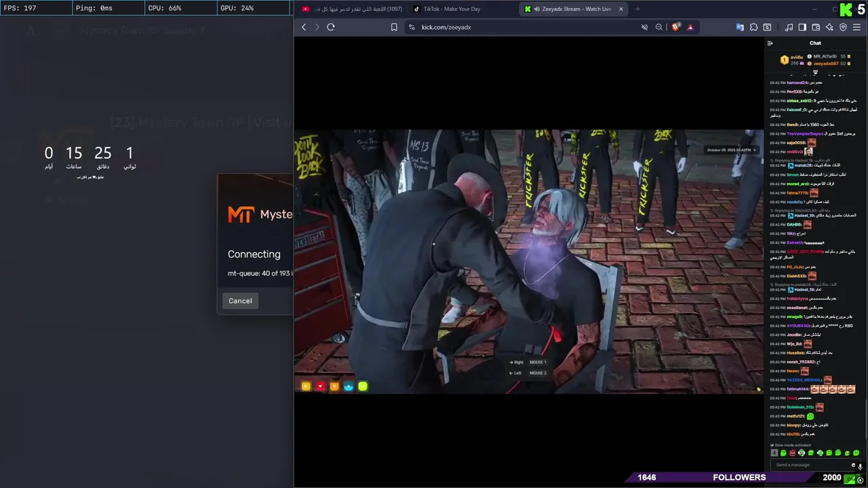Open the extensions puzzle icon
Viewport: 868px width, 488px height.
click(x=753, y=27)
